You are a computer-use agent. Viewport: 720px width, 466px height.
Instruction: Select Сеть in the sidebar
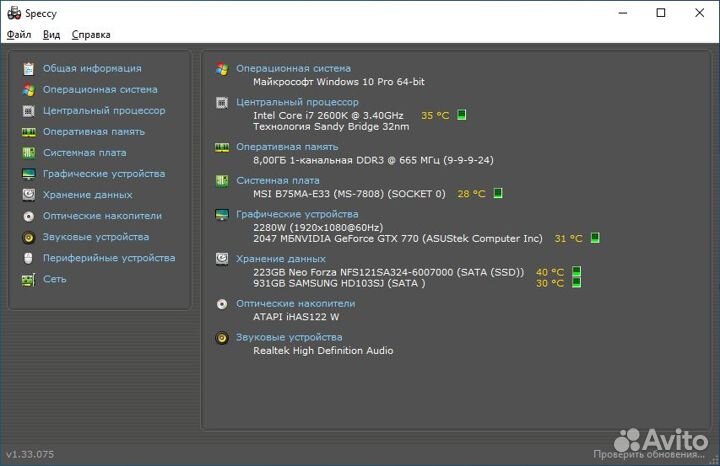pyautogui.click(x=55, y=279)
